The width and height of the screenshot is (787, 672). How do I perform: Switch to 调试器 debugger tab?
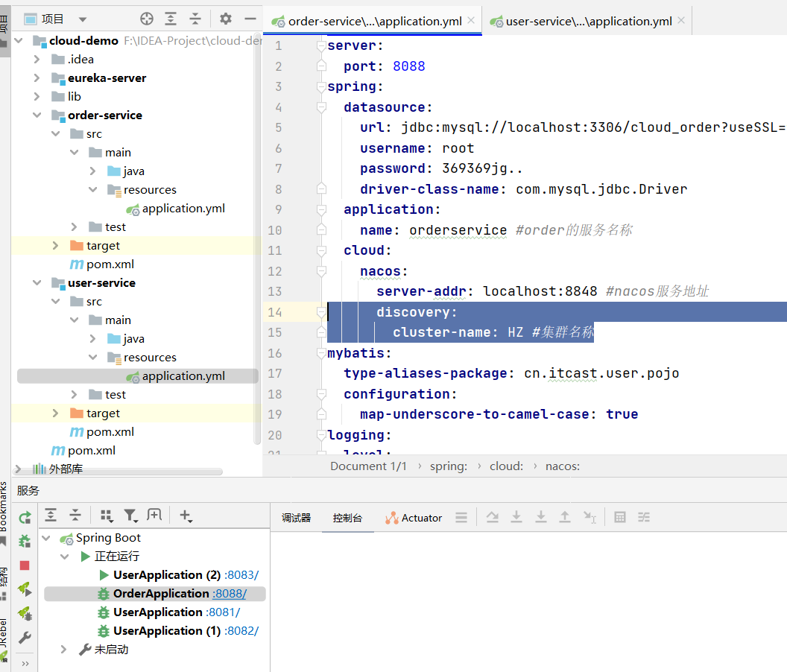pyautogui.click(x=296, y=518)
